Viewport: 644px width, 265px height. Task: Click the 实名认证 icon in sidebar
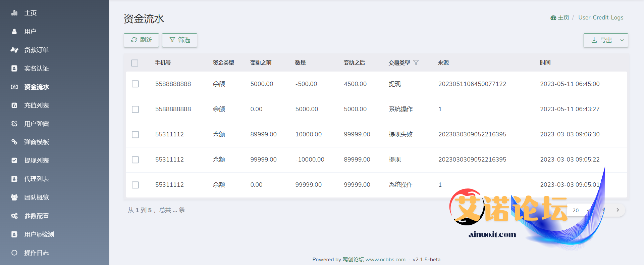pos(14,69)
